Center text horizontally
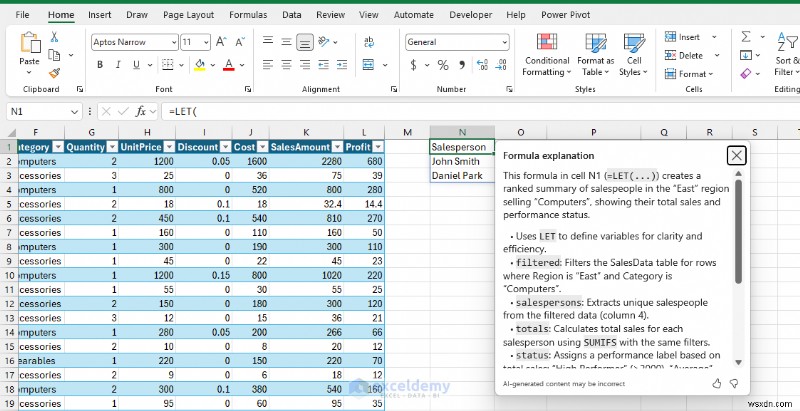This screenshot has height=411, width=800. click(x=286, y=65)
